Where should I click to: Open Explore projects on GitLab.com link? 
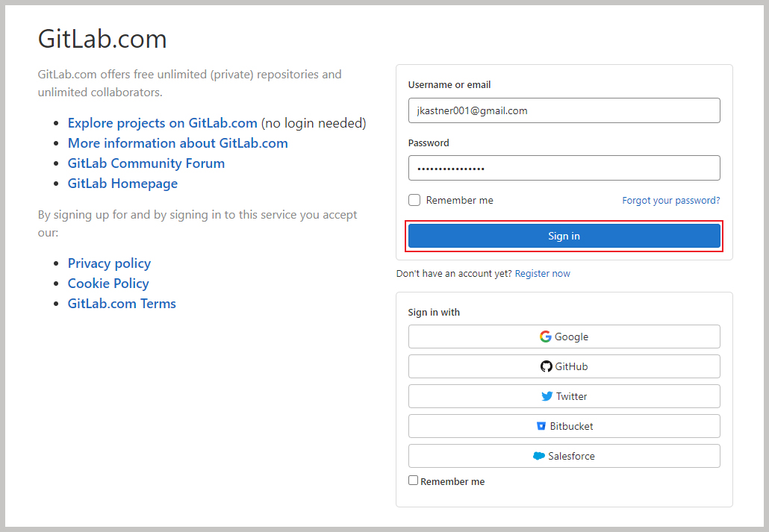pyautogui.click(x=162, y=123)
